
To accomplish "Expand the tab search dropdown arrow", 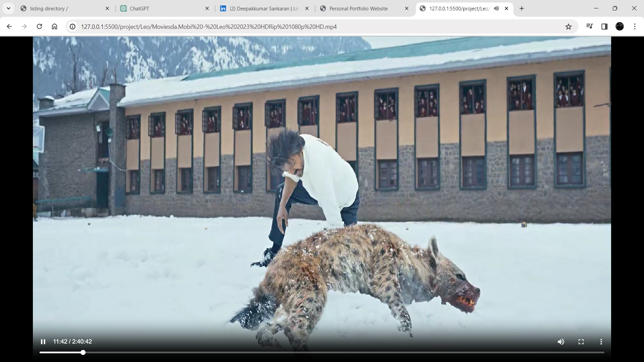I will (8, 8).
